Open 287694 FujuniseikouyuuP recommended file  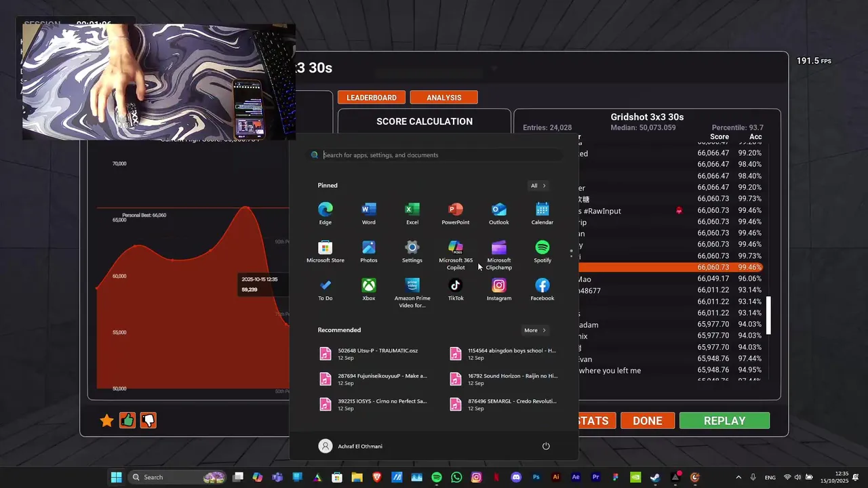[374, 380]
